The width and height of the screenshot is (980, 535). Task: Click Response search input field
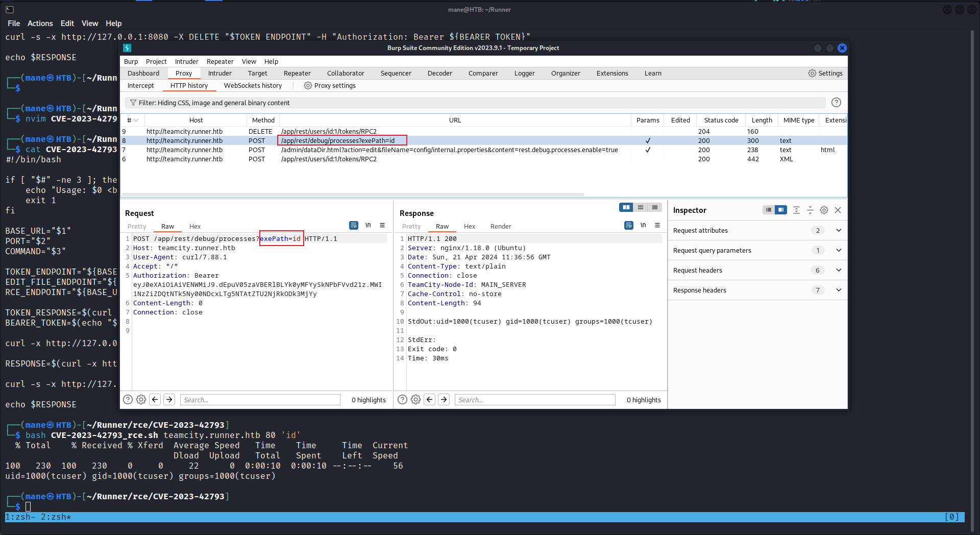pos(535,400)
